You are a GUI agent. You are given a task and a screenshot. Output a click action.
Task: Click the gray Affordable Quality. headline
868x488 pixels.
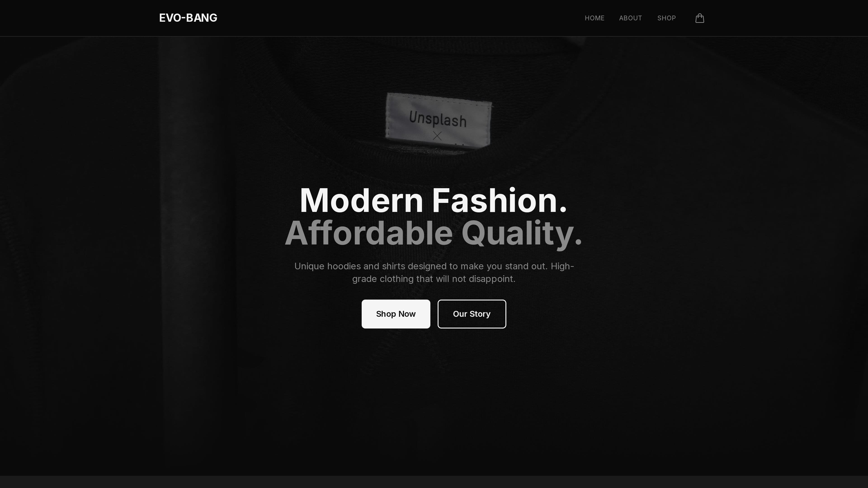coord(434,233)
